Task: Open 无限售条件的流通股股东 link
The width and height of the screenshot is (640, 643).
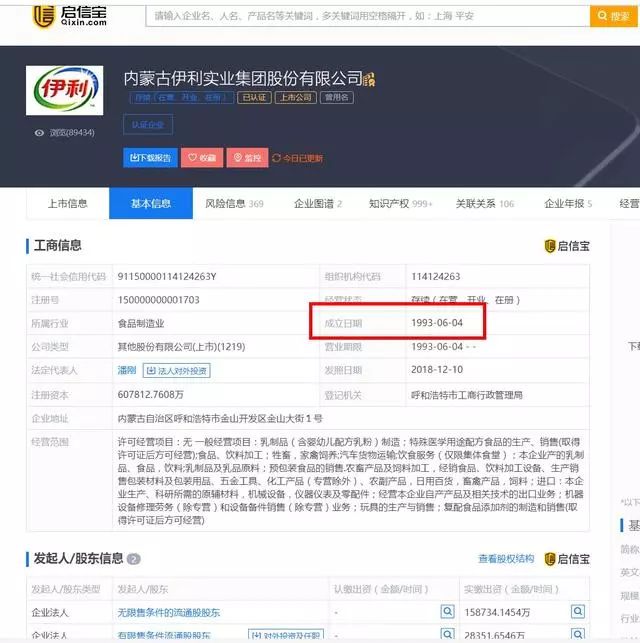Action: [x=169, y=613]
